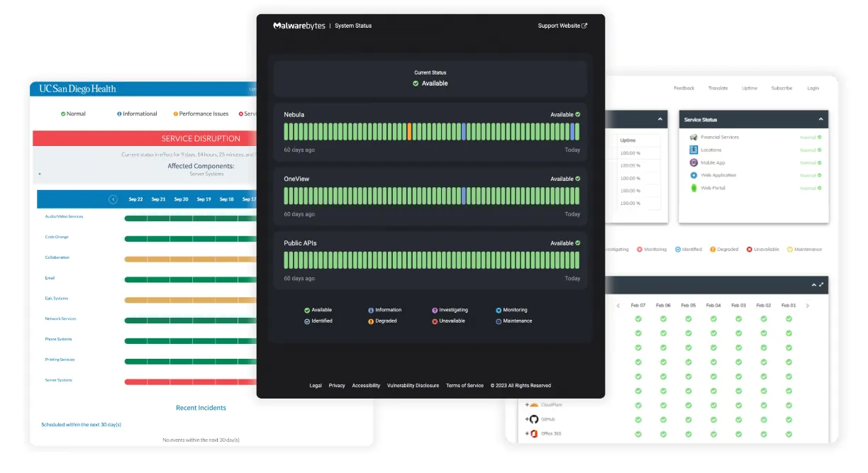Click the Malwarebytes logo
The width and height of the screenshot is (868, 473).
coord(298,25)
